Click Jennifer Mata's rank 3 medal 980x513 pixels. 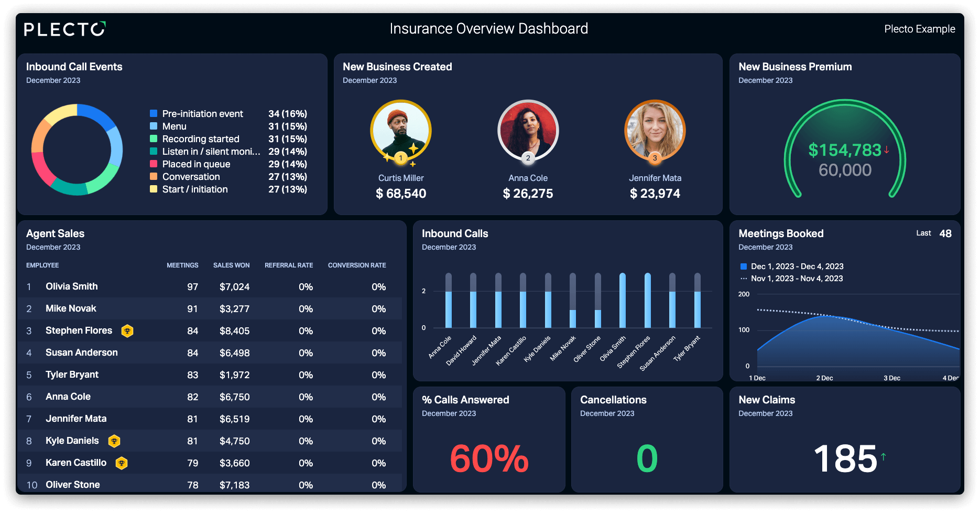tap(655, 158)
